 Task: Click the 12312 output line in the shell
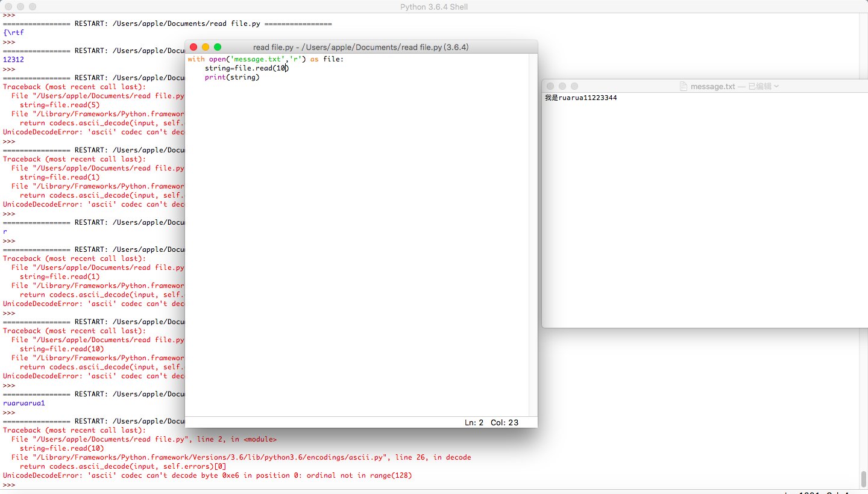tap(13, 60)
